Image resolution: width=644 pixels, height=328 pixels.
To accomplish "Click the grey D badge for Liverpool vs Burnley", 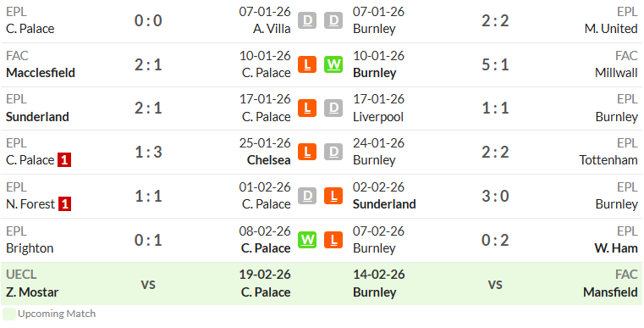I will point(333,108).
